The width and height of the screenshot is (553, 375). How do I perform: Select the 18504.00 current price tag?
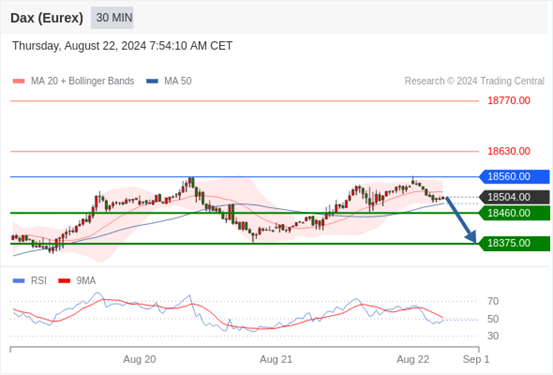point(514,197)
